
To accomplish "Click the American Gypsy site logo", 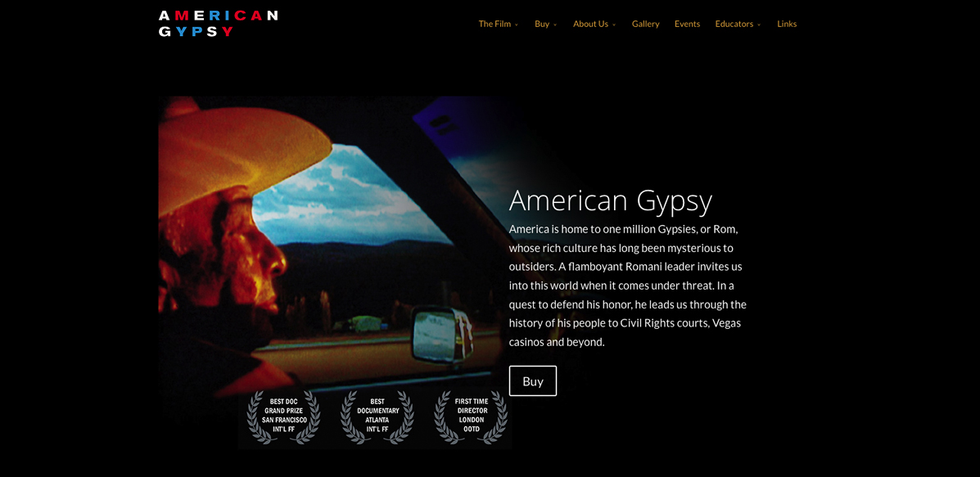I will [x=218, y=24].
